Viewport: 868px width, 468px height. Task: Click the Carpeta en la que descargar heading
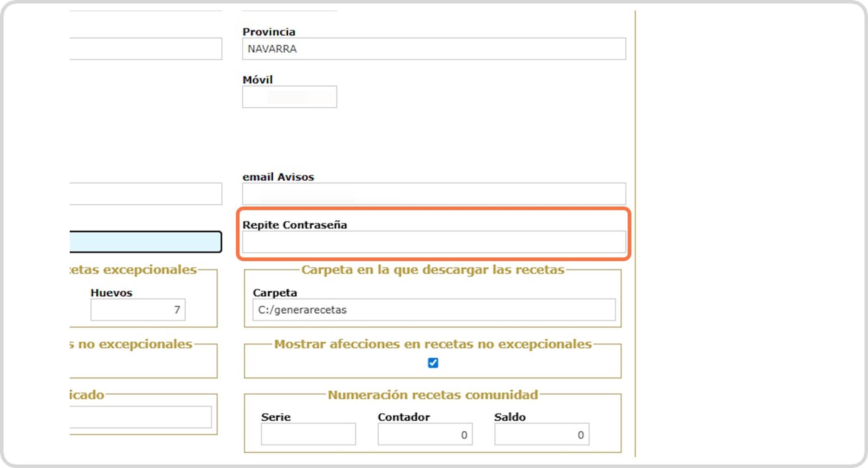pos(433,269)
